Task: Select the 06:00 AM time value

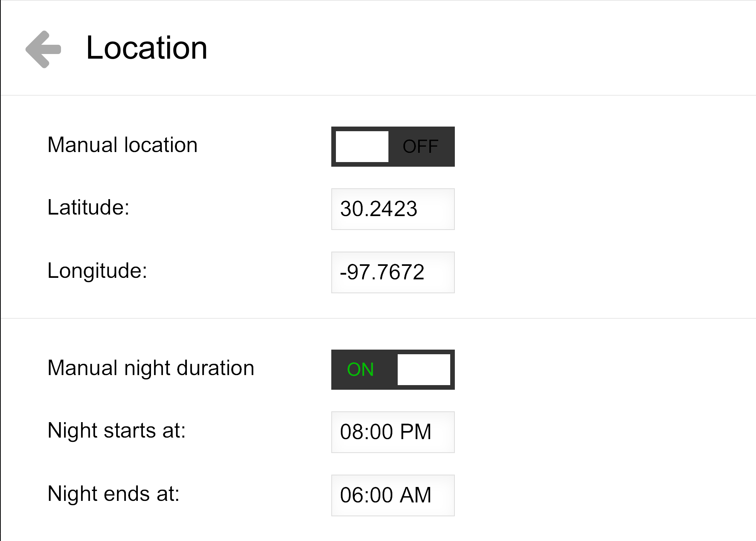Action: click(385, 495)
